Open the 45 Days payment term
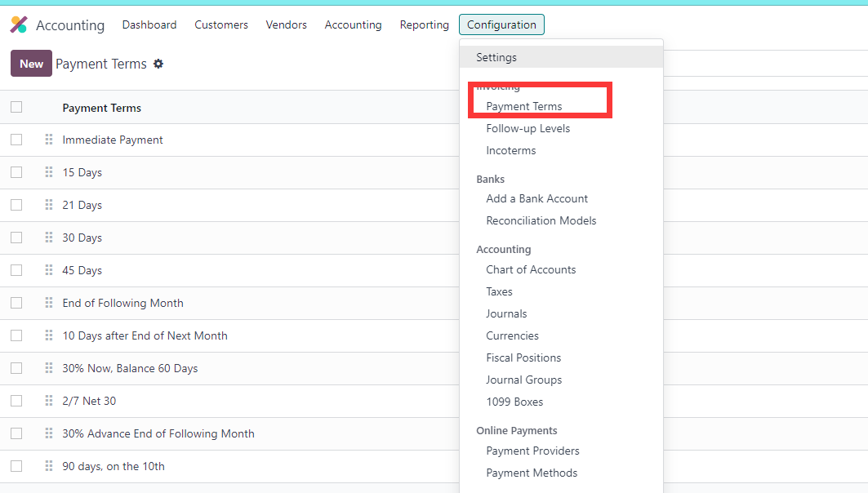This screenshot has width=868, height=493. 82,270
